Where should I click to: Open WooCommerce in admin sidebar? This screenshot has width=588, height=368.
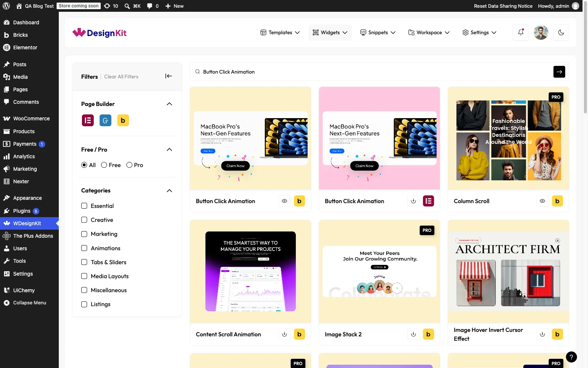(29, 118)
